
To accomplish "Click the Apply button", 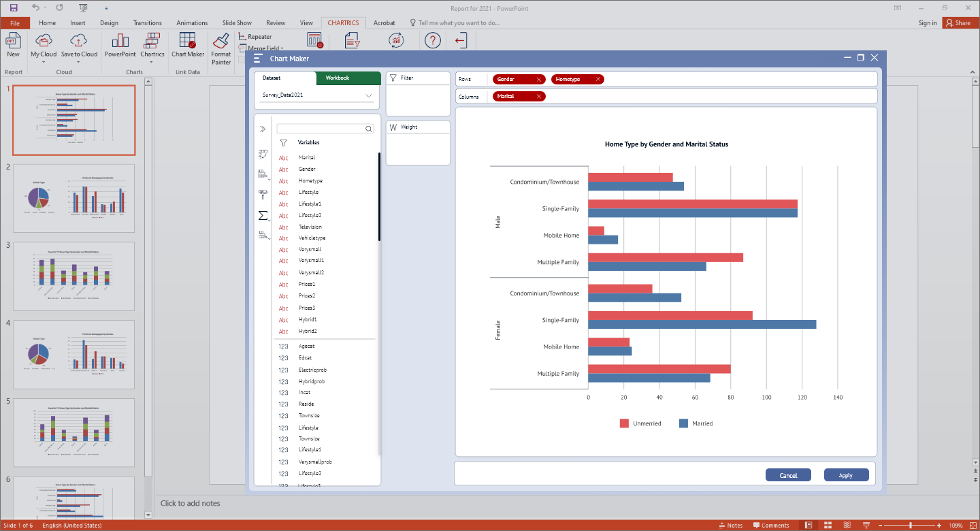I will point(846,475).
